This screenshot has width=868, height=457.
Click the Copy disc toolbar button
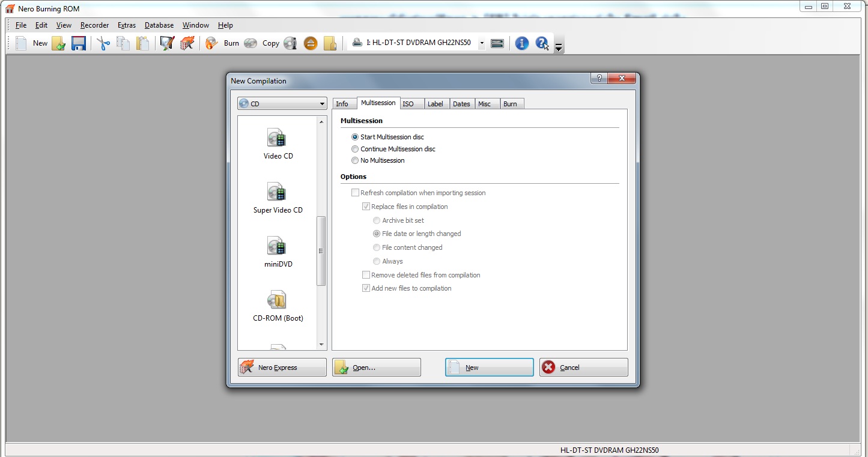tap(262, 43)
